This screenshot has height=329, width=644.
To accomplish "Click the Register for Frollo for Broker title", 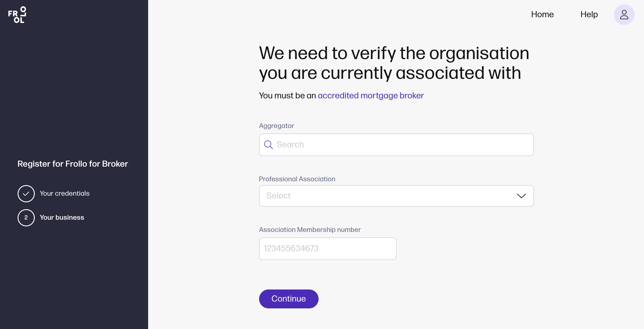I will [x=73, y=164].
